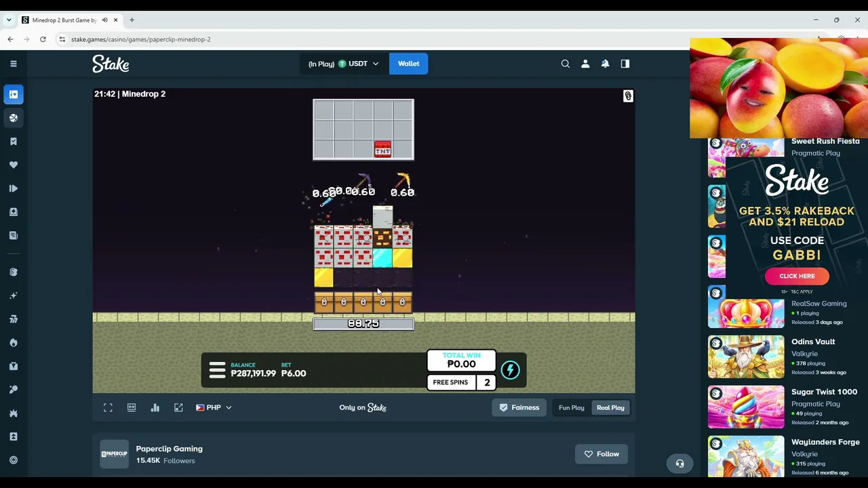868x488 pixels.
Task: Open the Stake Originals flame sidebar icon
Action: tap(13, 342)
